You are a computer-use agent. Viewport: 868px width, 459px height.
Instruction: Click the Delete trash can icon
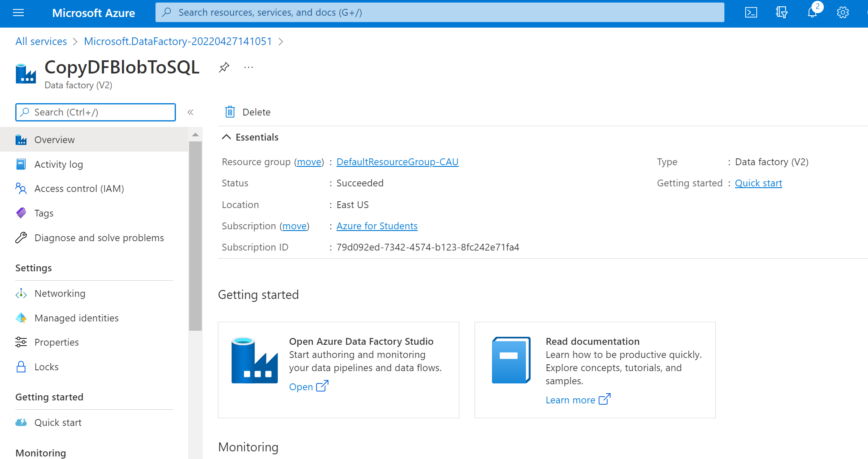[x=230, y=112]
